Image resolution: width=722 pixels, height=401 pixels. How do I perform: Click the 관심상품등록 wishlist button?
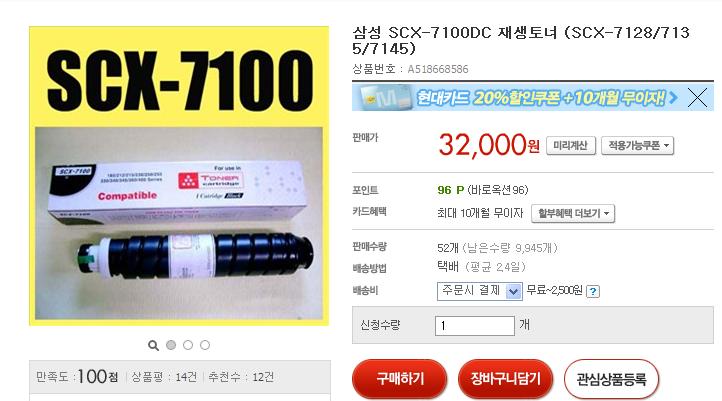[x=611, y=379]
